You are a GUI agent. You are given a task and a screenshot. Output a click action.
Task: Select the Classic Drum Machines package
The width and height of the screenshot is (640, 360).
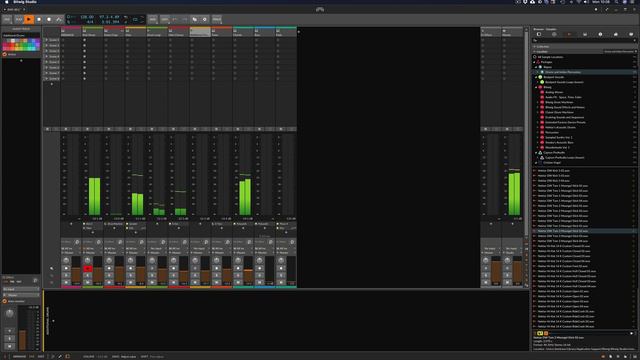(559, 112)
